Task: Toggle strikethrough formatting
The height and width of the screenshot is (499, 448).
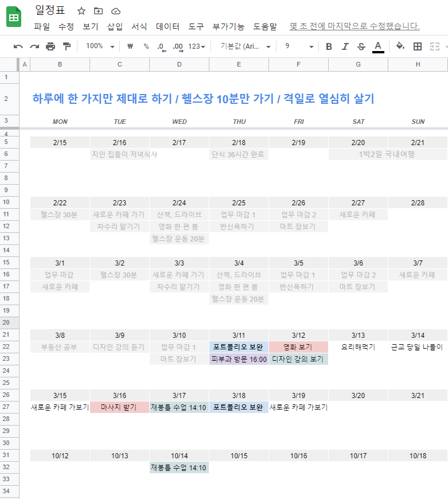Action: coord(361,47)
